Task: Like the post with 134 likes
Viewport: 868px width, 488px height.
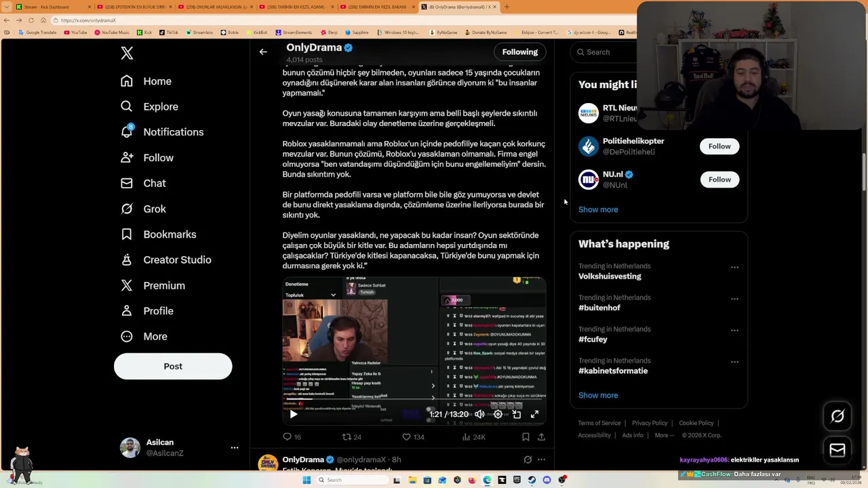Action: pos(413,437)
